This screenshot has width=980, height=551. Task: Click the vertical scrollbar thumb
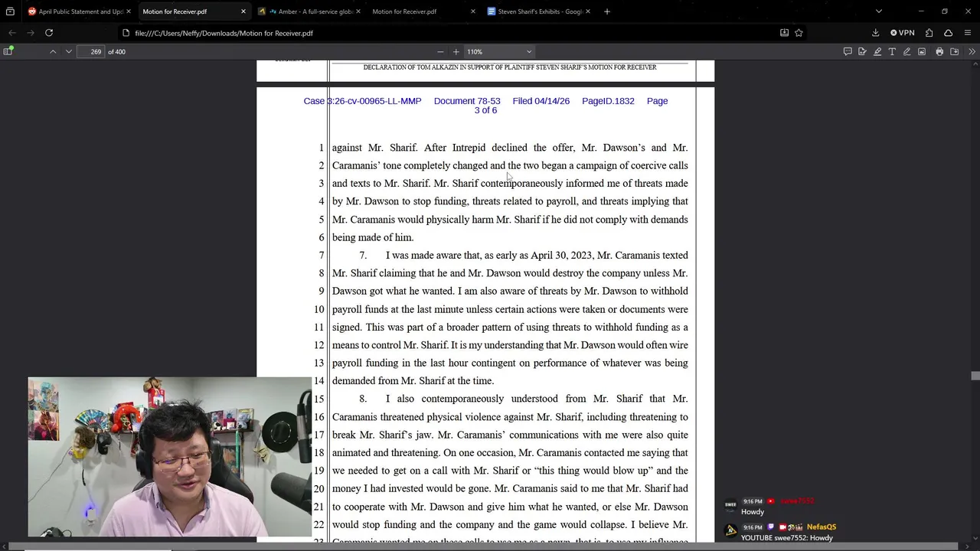click(975, 376)
